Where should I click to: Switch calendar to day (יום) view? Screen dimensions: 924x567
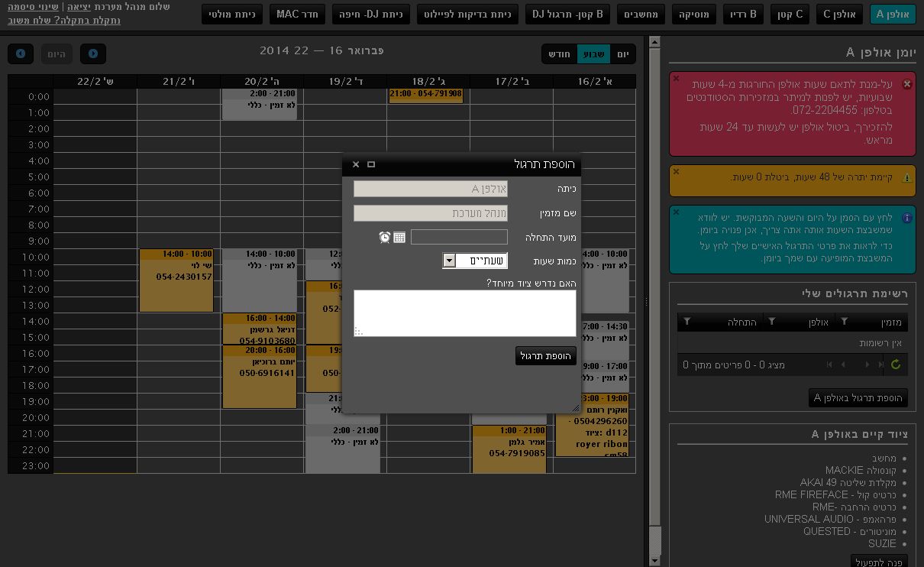tap(623, 54)
